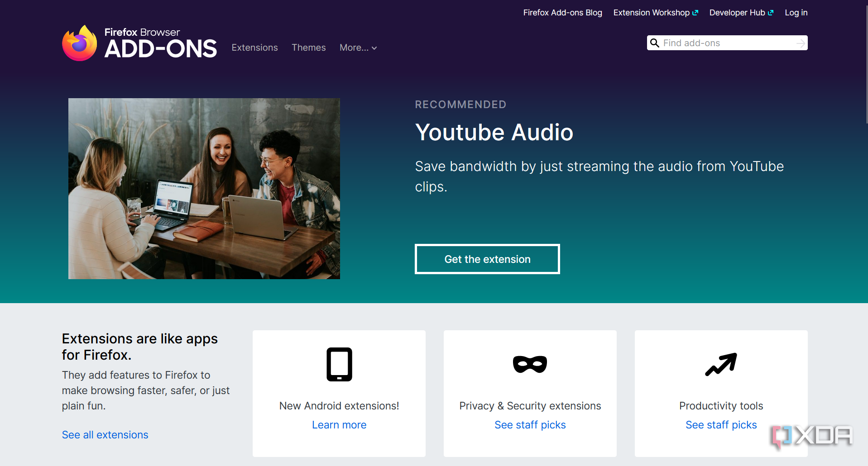Click the Developer Hub external link icon

click(771, 13)
